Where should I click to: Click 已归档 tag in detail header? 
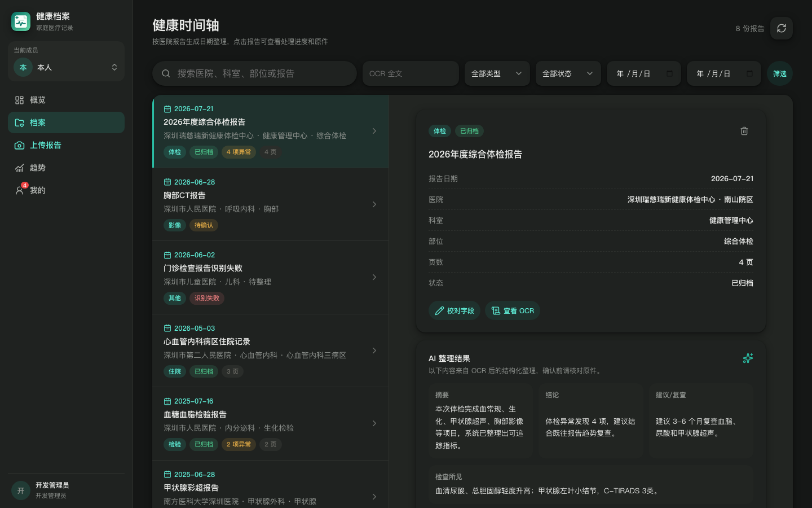pyautogui.click(x=469, y=131)
